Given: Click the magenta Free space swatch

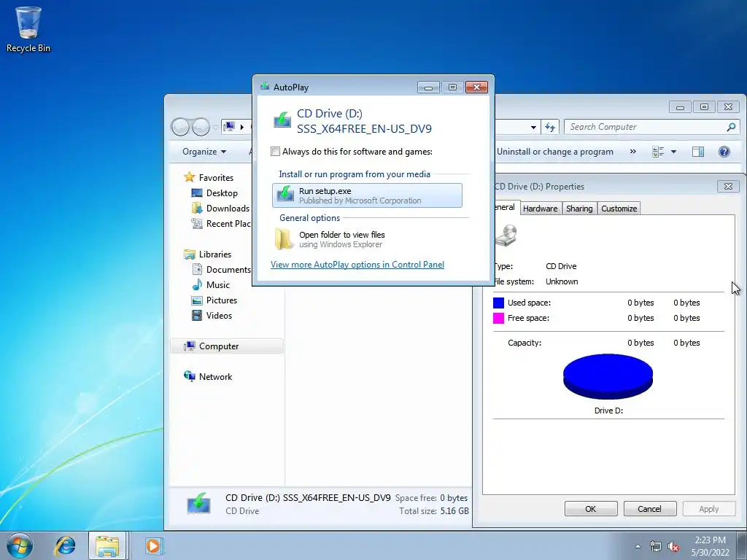Looking at the screenshot, I should coord(498,318).
